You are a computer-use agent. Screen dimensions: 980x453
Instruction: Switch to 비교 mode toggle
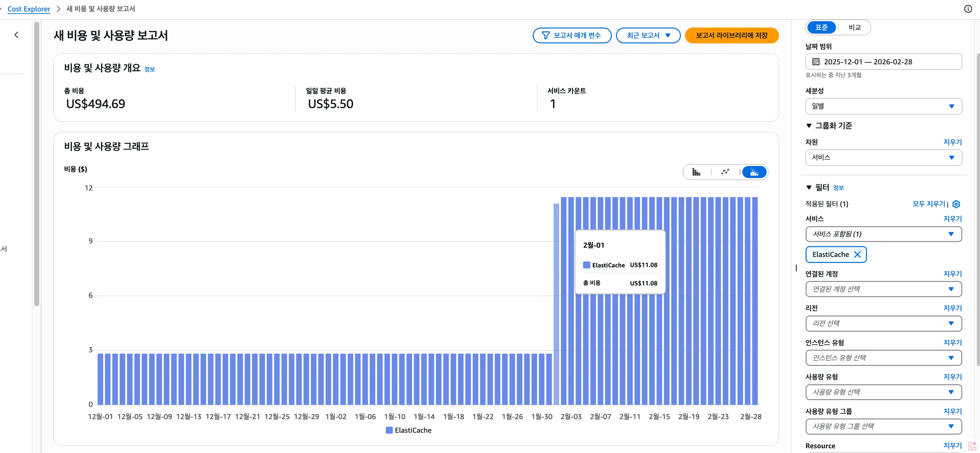(x=854, y=28)
